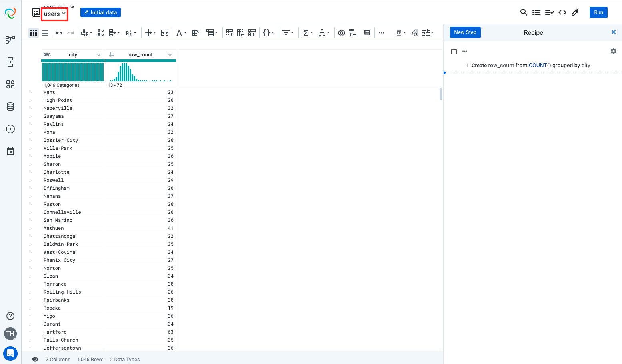Select the Aggregate (sigma) toolbar icon

point(306,32)
